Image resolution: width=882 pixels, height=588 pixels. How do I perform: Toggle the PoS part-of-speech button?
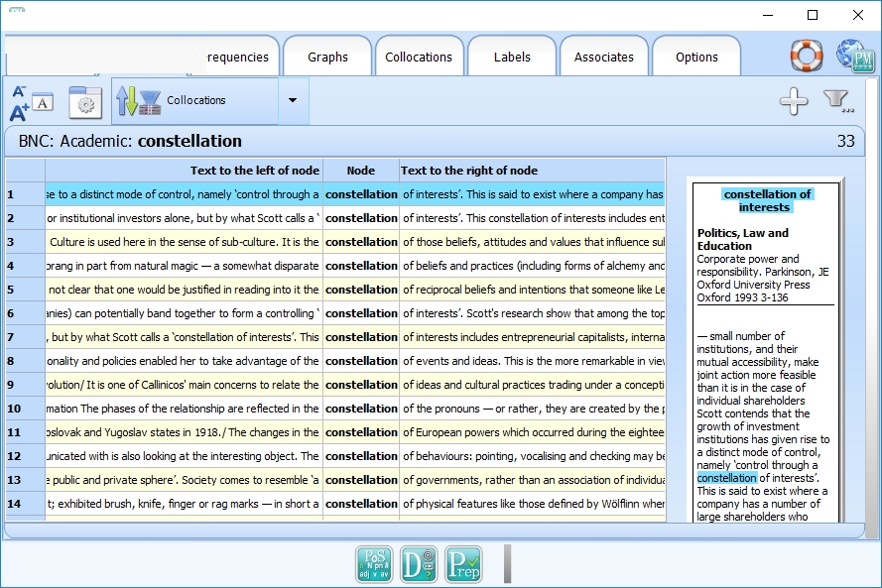pos(374,564)
